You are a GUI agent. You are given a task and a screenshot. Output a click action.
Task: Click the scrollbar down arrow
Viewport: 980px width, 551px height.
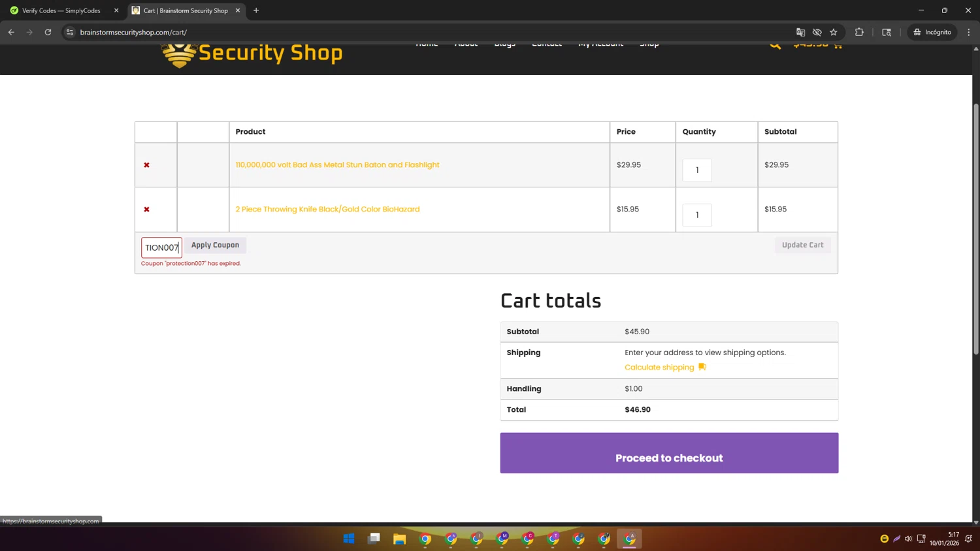(976, 522)
